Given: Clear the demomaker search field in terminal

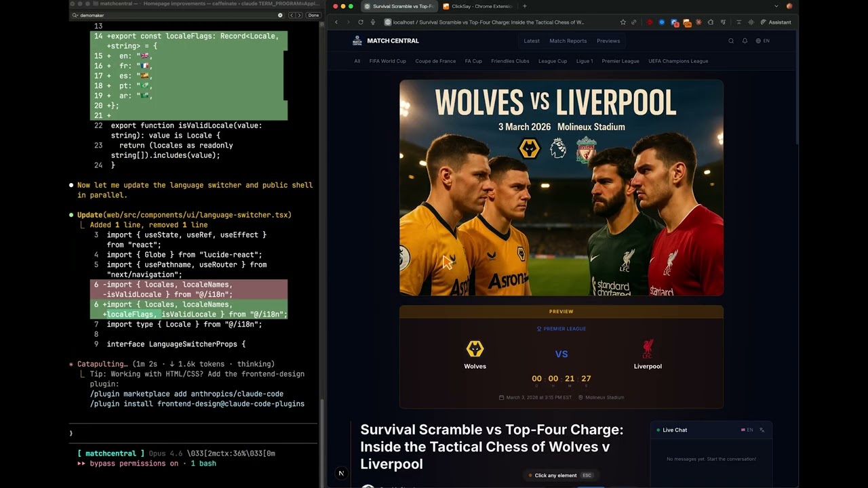Looking at the screenshot, I should [281, 15].
